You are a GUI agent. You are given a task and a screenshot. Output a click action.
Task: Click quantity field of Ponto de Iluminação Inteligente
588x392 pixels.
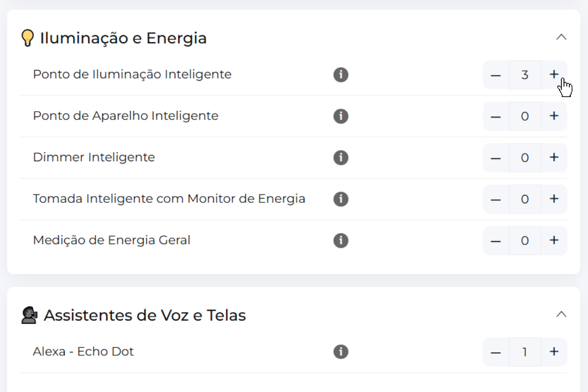tap(525, 75)
